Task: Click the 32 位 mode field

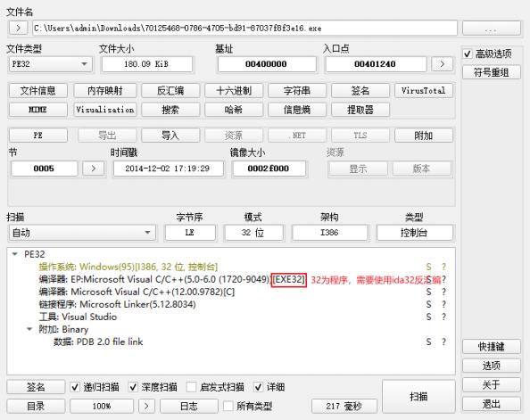Action: 253,233
